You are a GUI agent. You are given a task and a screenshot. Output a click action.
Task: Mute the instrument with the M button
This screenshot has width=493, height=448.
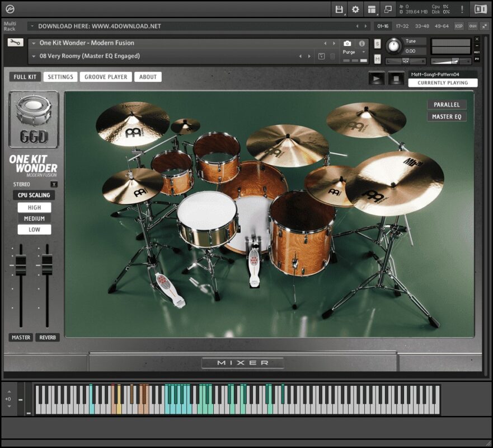[378, 59]
